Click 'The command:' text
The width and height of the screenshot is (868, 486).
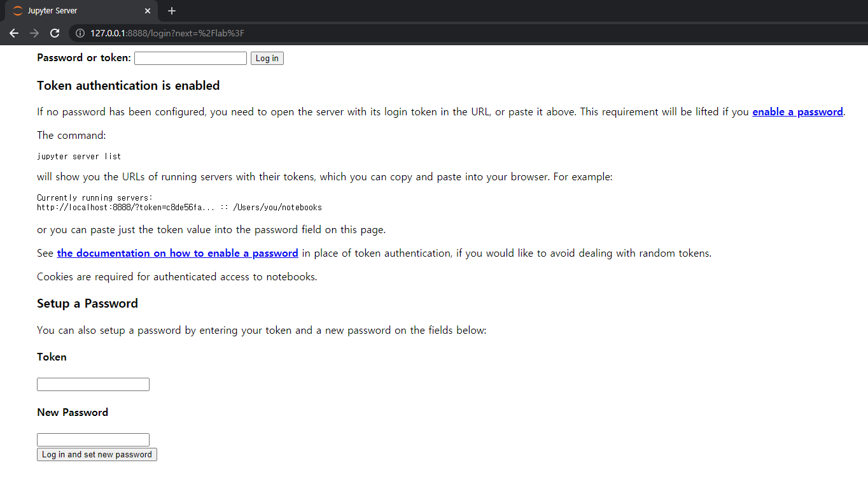pyautogui.click(x=71, y=136)
